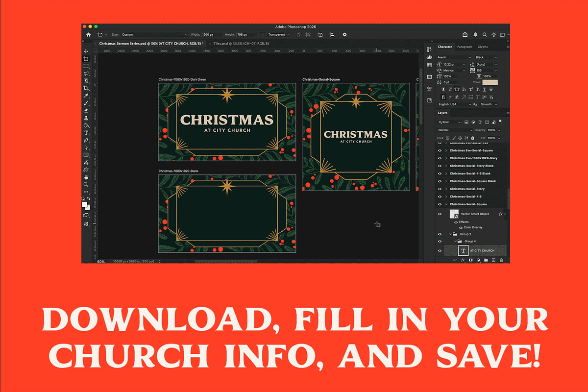
Task: Hide the Christmas-Social-4:5 Blank group
Action: [x=440, y=173]
